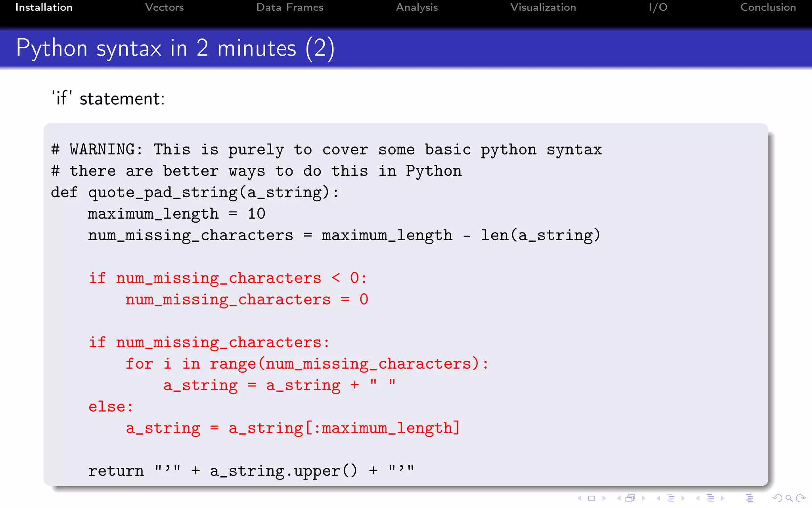Click the section lines icon
Screen dimensions: 812x508
[x=710, y=498]
